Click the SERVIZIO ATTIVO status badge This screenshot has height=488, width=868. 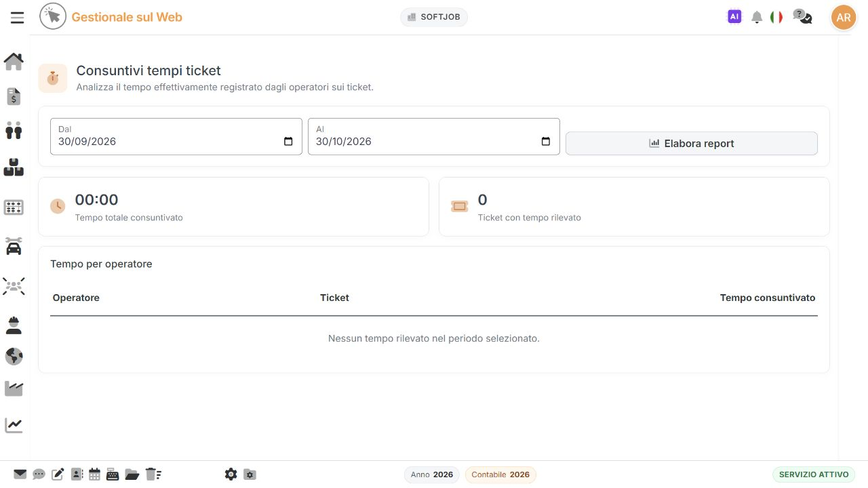click(x=814, y=474)
